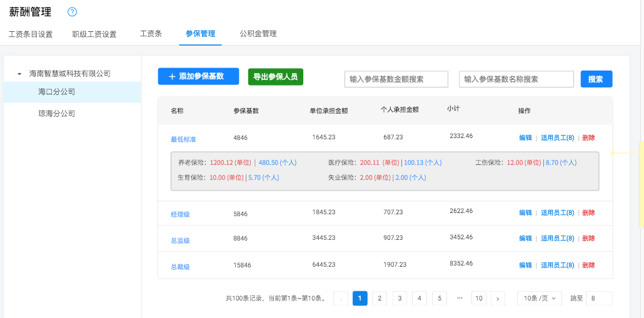Viewport: 644px width, 318px height.
Task: Click the pagination ellipsis icon
Action: 460,298
